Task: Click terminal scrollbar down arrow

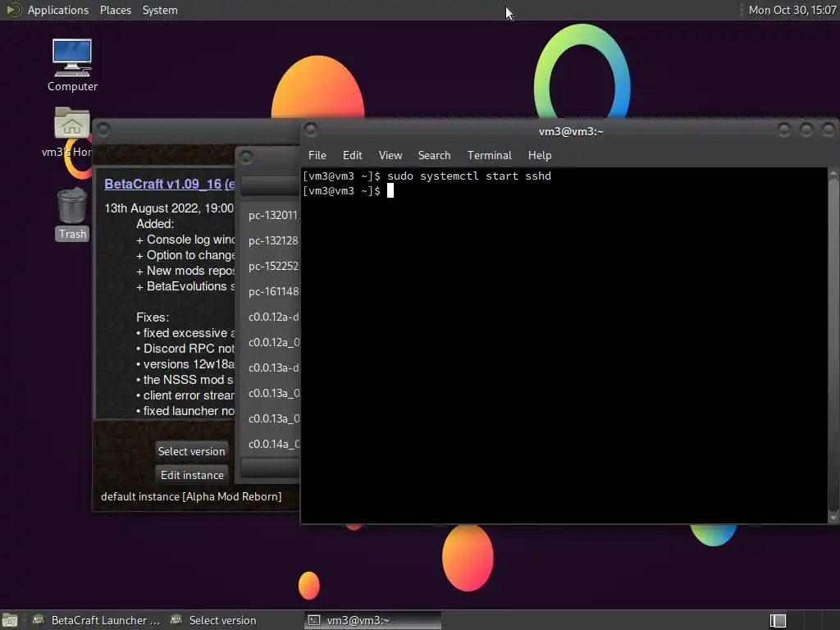Action: (833, 518)
